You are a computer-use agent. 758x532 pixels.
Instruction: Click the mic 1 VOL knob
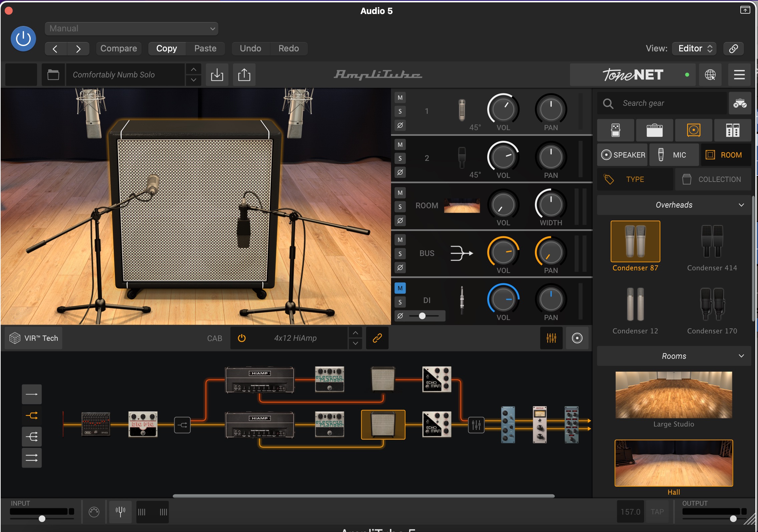(503, 109)
